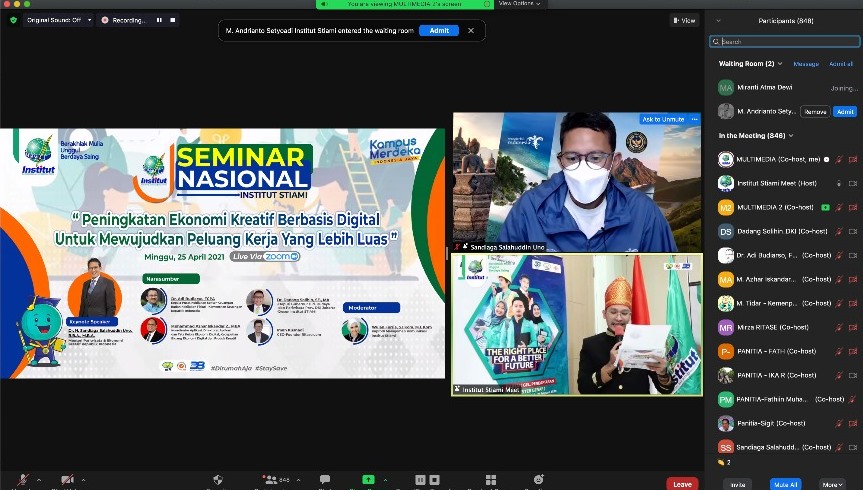Select Sandiaga Salahuddin Uno video tile
The height and width of the screenshot is (490, 863).
coord(577,182)
